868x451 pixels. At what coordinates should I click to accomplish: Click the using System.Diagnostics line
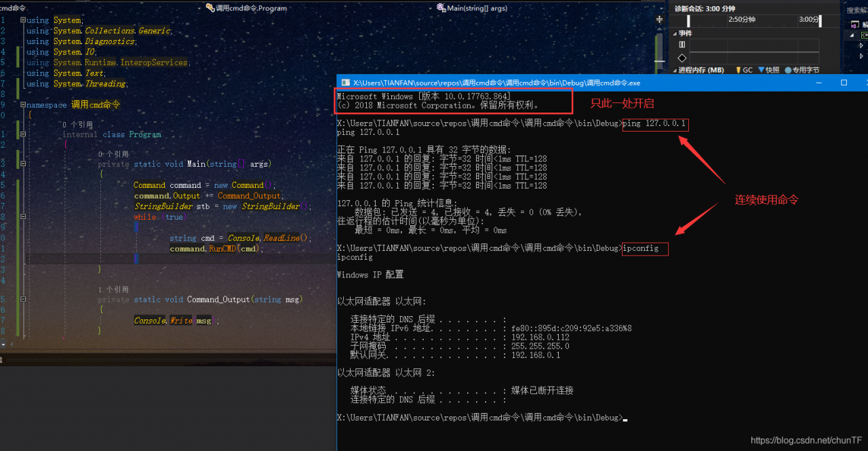point(81,41)
